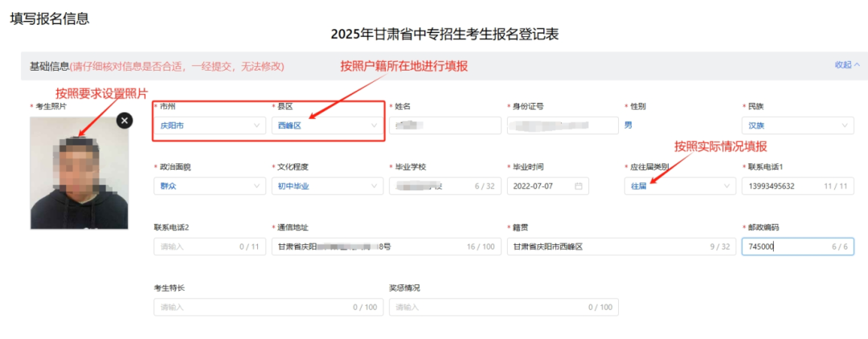
Task: Collapse the 基础信息 section with 收起
Action: [847, 65]
